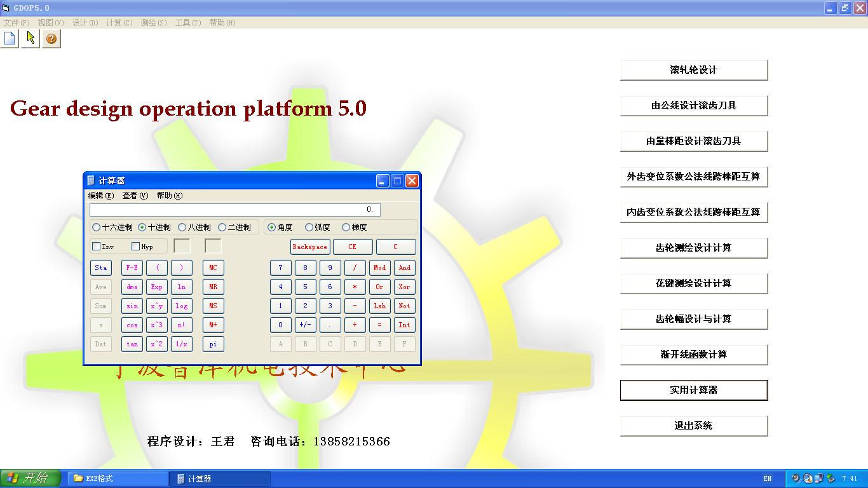
Task: Click the multiplication * key
Action: 355,287
